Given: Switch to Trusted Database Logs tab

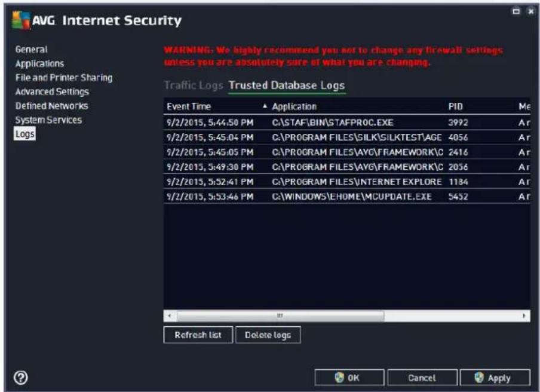Looking at the screenshot, I should click(287, 85).
